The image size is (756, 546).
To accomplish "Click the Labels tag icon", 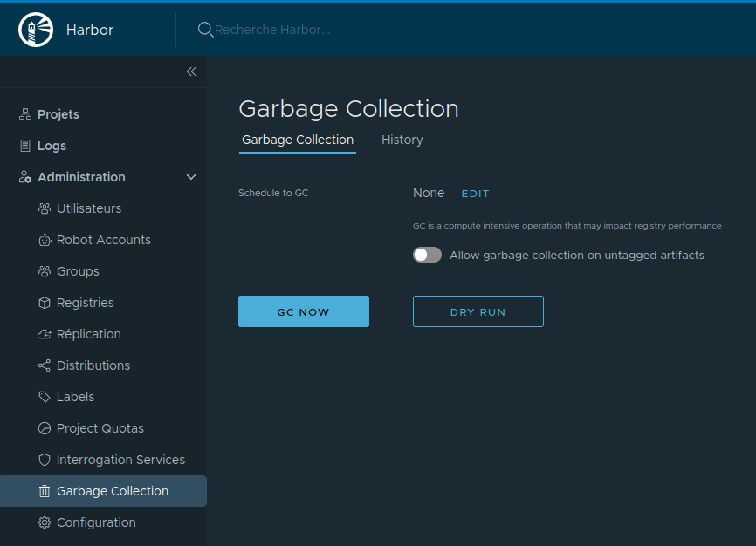I will (x=45, y=397).
